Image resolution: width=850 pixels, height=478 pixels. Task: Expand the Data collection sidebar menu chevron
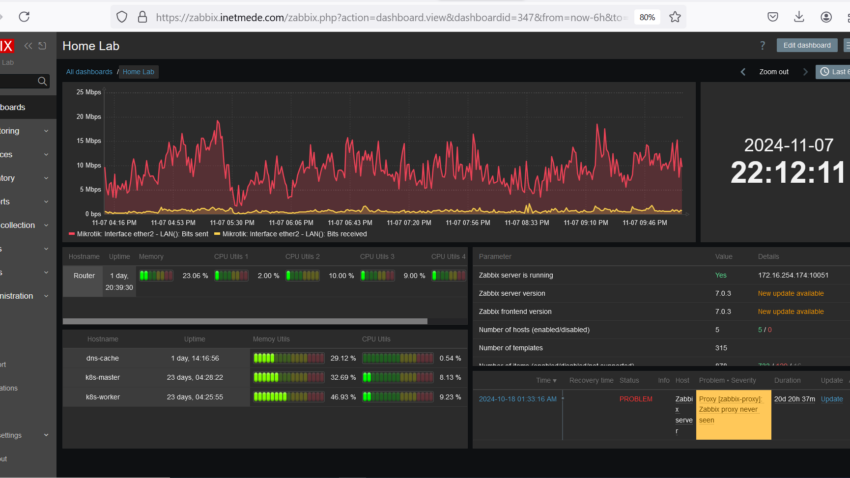point(46,225)
